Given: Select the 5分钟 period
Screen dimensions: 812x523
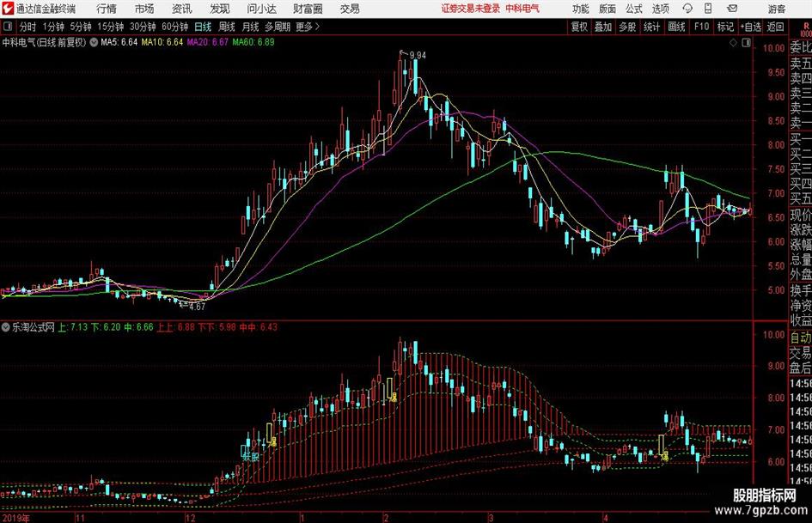Looking at the screenshot, I should [81, 27].
